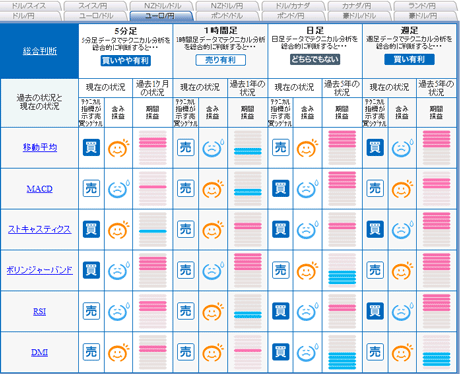
Task: Click the 日足 blue period P/L gauge for ボリンジャーバンド
Action: (342, 270)
